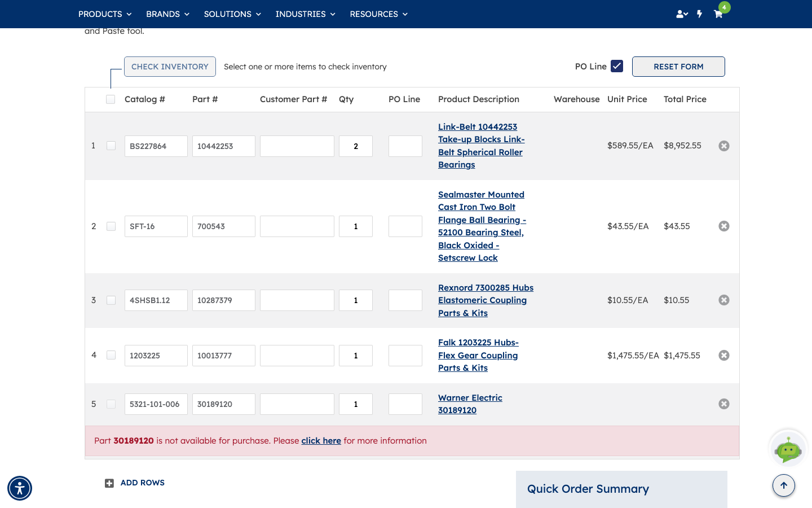Click the catalog field 5321-101-006
The width and height of the screenshot is (812, 508).
[156, 404]
